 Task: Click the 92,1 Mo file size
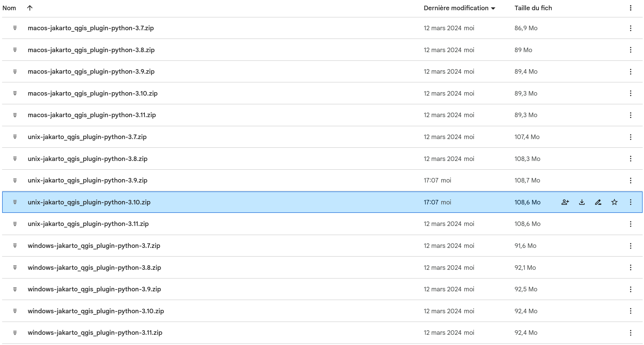point(525,268)
